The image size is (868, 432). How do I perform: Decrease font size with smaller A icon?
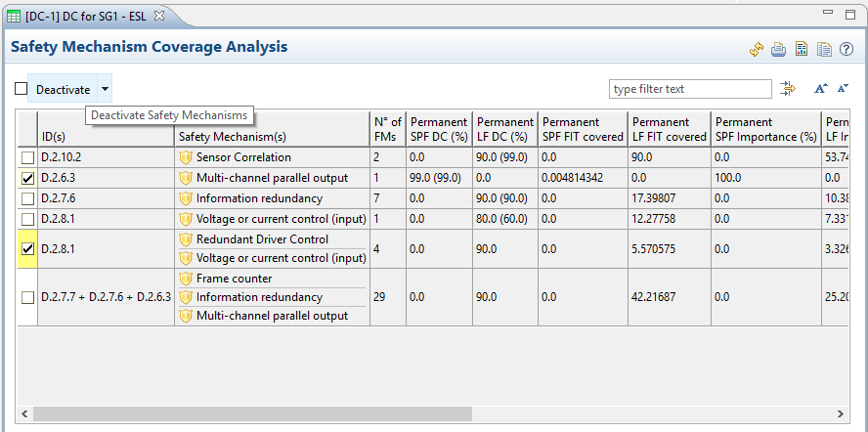[x=843, y=89]
